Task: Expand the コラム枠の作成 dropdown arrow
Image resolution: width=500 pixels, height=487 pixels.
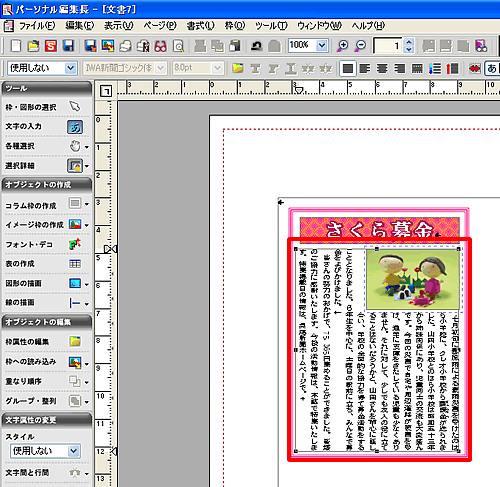Action: coord(87,204)
